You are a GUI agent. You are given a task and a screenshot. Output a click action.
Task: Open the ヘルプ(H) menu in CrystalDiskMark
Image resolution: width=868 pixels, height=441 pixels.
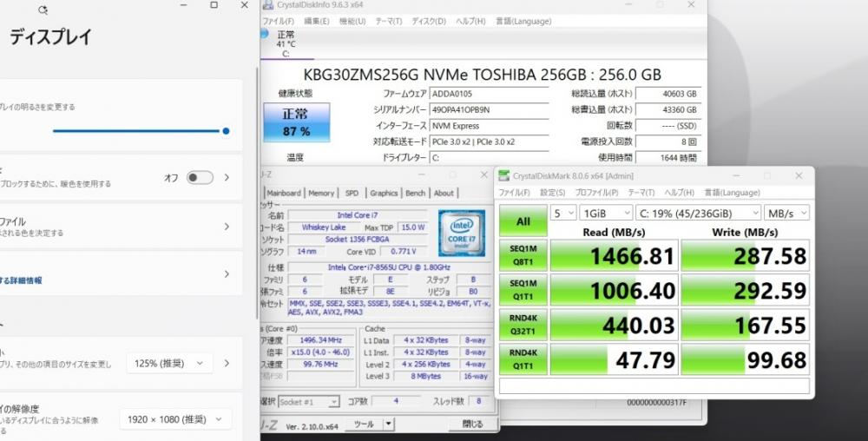pos(680,193)
